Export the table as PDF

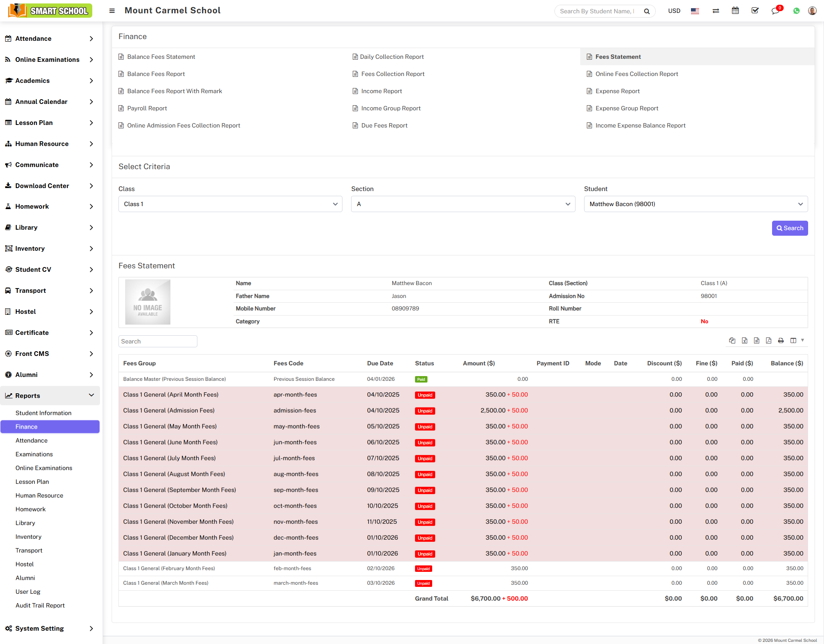pos(769,340)
